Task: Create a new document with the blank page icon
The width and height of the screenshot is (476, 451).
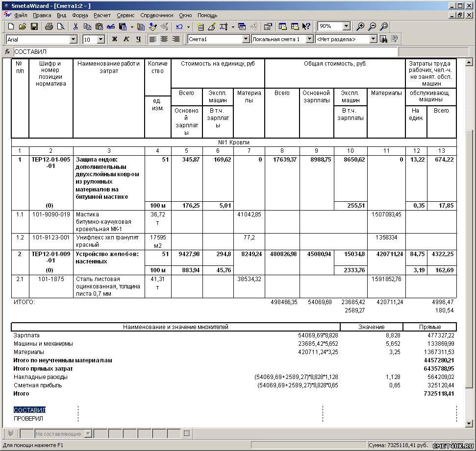Action: click(11, 27)
